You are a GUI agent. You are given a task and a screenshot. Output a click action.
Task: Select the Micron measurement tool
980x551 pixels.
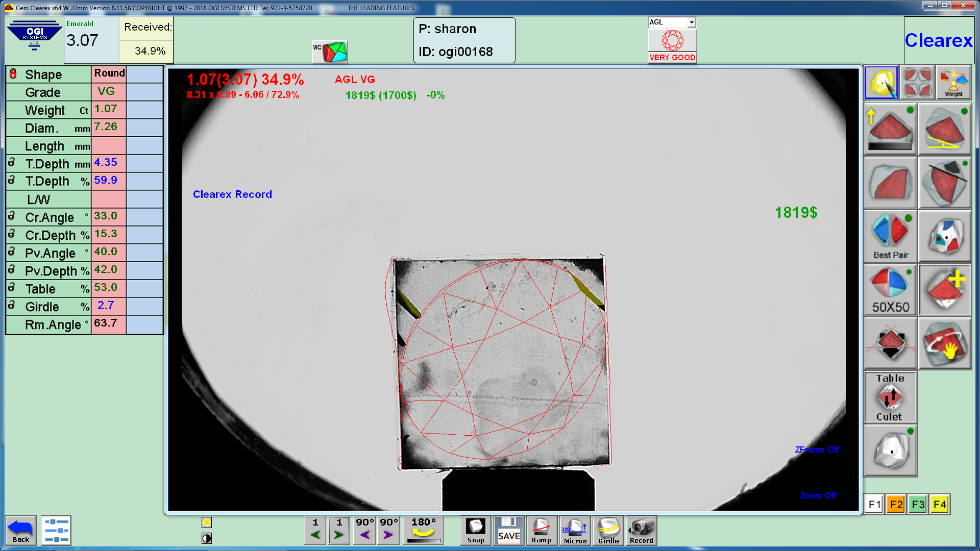tap(575, 531)
